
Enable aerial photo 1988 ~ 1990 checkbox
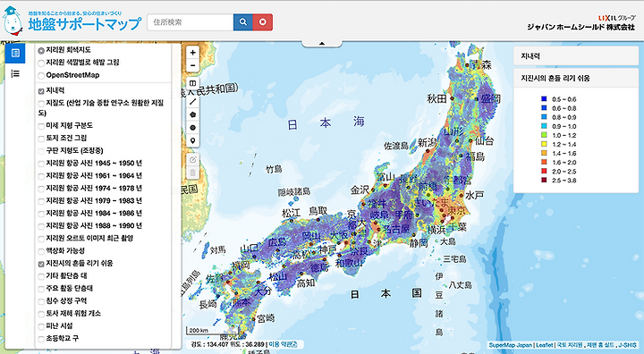coord(41,226)
